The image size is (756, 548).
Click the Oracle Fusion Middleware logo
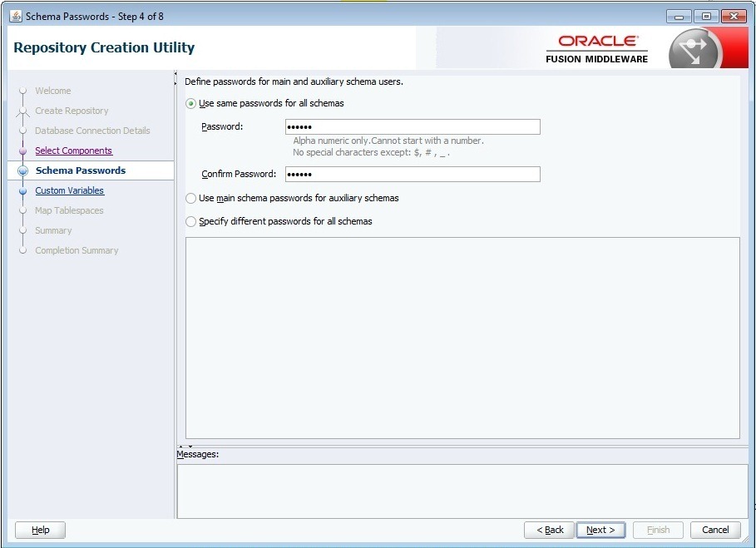click(x=596, y=48)
